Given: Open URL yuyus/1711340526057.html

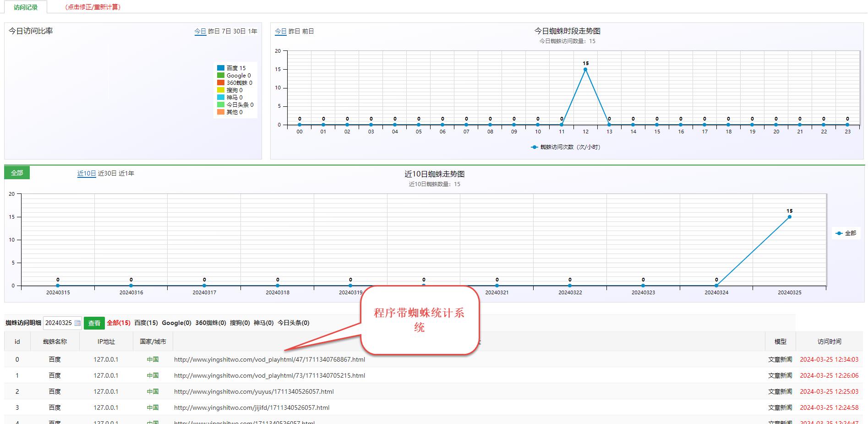Looking at the screenshot, I should click(x=254, y=391).
